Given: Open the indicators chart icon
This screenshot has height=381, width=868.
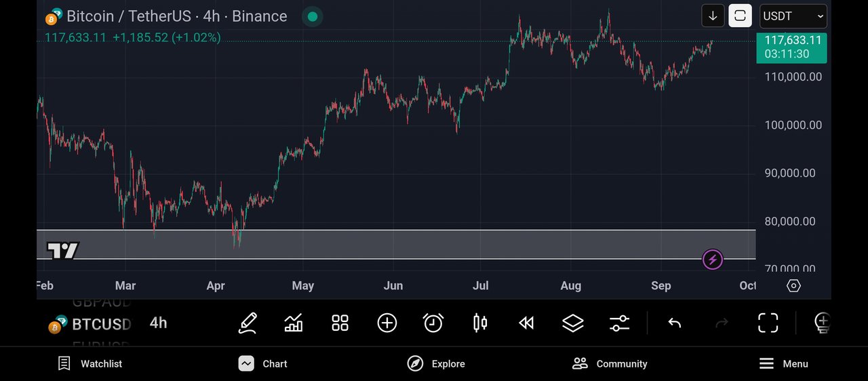Looking at the screenshot, I should click(x=294, y=323).
